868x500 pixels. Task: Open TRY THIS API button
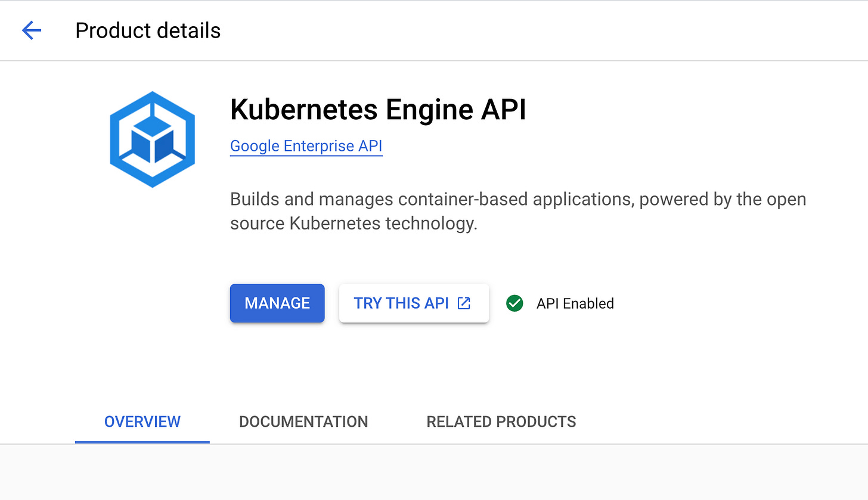pyautogui.click(x=414, y=303)
